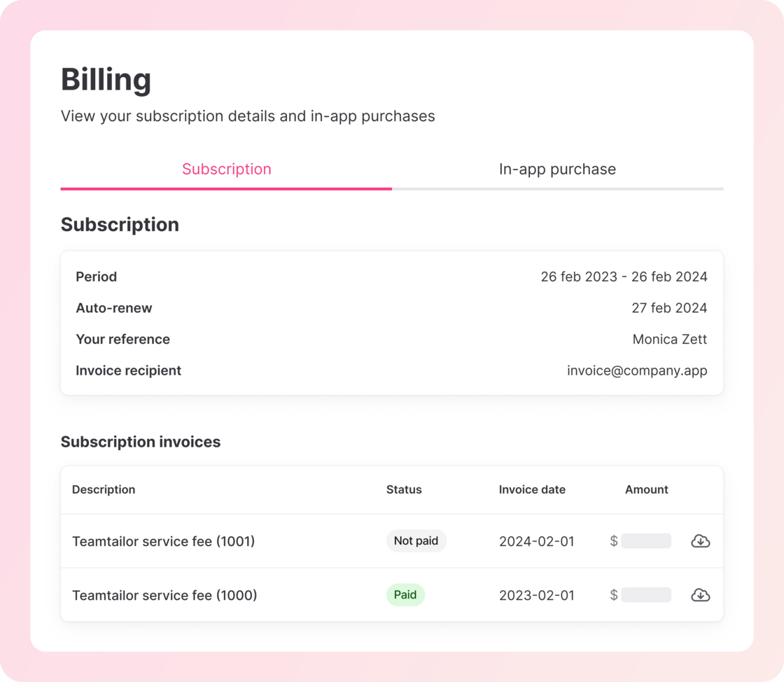
Task: Click the Amount column header
Action: pyautogui.click(x=647, y=489)
